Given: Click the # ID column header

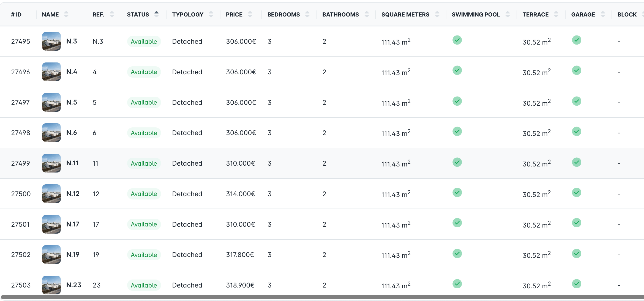Looking at the screenshot, I should coord(16,15).
